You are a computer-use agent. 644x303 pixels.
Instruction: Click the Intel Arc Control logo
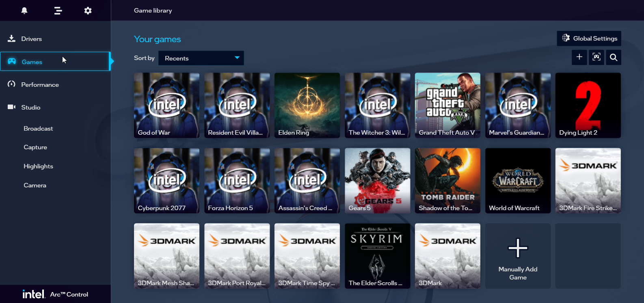(x=55, y=294)
